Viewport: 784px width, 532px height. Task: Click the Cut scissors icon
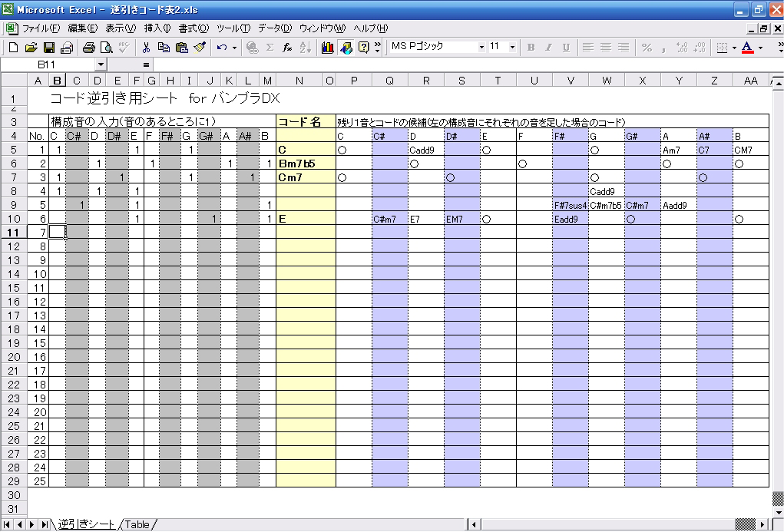click(146, 48)
